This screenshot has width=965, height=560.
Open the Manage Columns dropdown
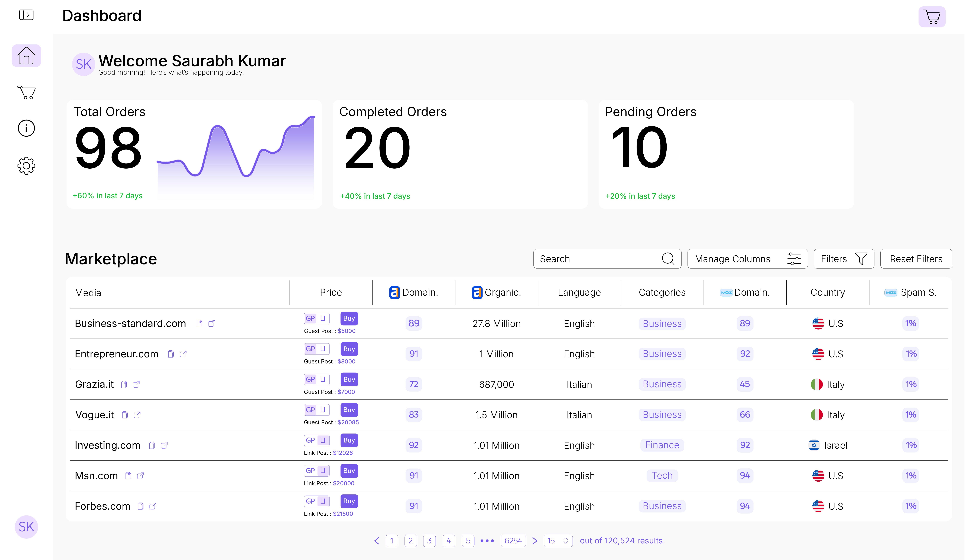tap(747, 259)
